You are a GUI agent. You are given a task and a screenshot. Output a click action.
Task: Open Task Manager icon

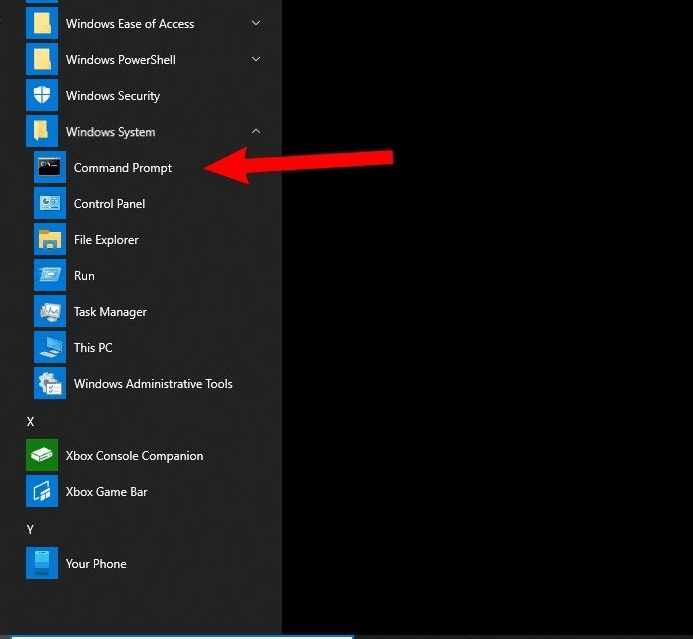coord(49,312)
